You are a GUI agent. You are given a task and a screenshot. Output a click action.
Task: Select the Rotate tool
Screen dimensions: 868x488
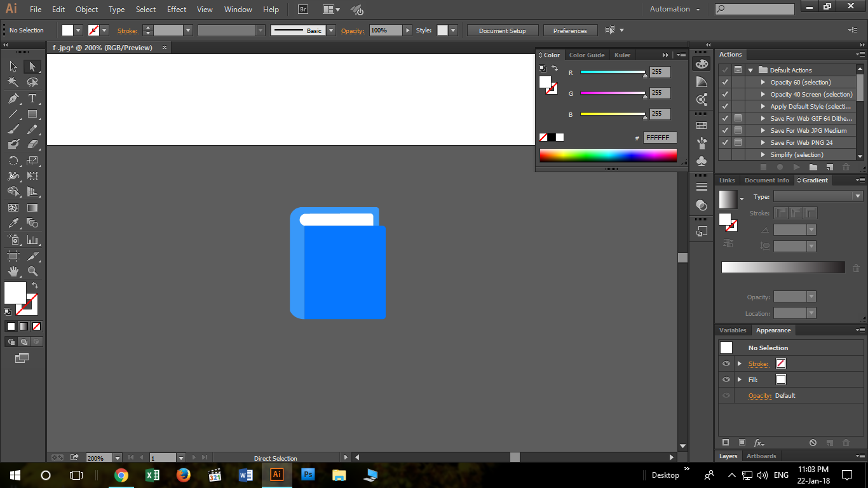tap(13, 161)
